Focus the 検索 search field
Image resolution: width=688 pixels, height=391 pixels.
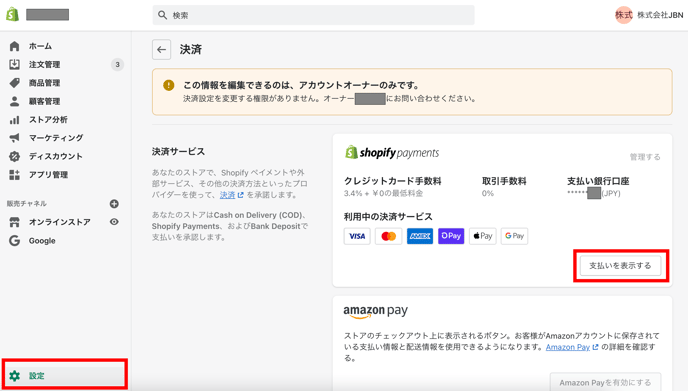coord(313,15)
